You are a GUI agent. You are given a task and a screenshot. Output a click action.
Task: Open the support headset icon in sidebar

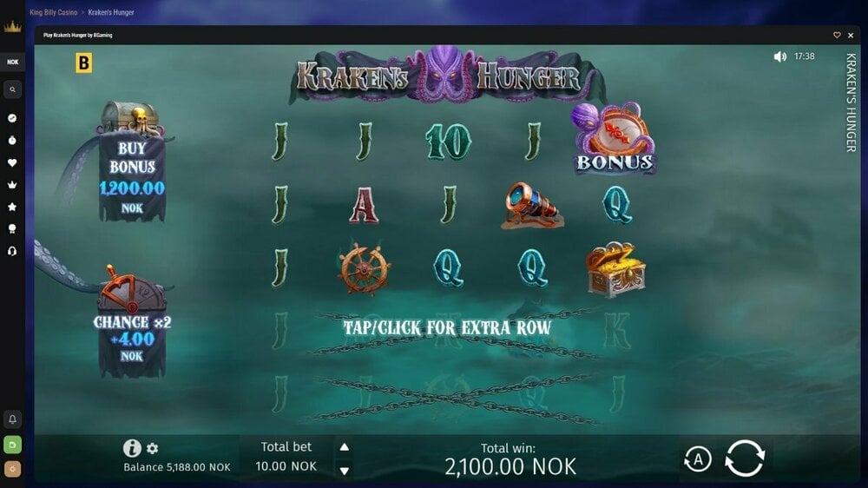(12, 251)
